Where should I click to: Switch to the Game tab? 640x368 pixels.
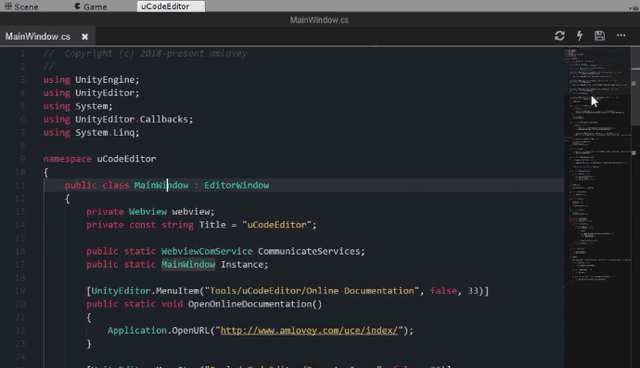(x=91, y=7)
